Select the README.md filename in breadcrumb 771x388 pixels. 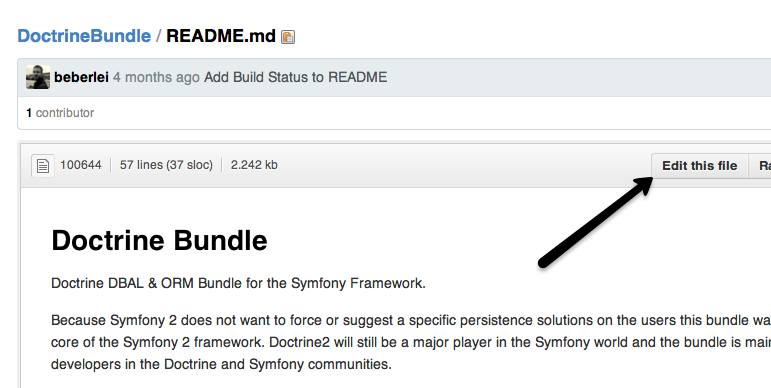point(221,36)
